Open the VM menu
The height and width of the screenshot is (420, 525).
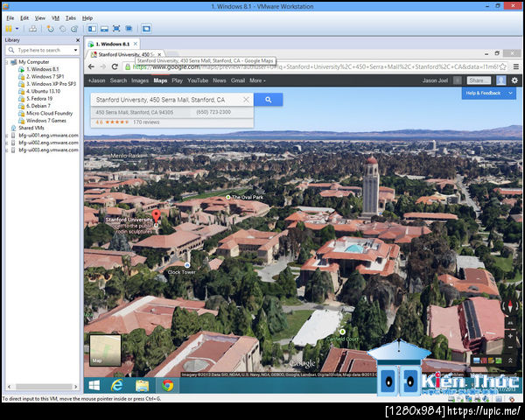pyautogui.click(x=56, y=18)
